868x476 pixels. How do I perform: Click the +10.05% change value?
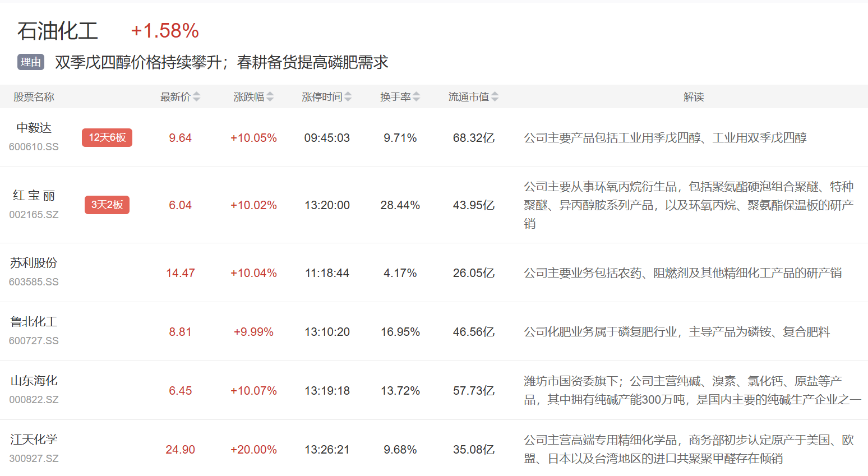coord(253,138)
